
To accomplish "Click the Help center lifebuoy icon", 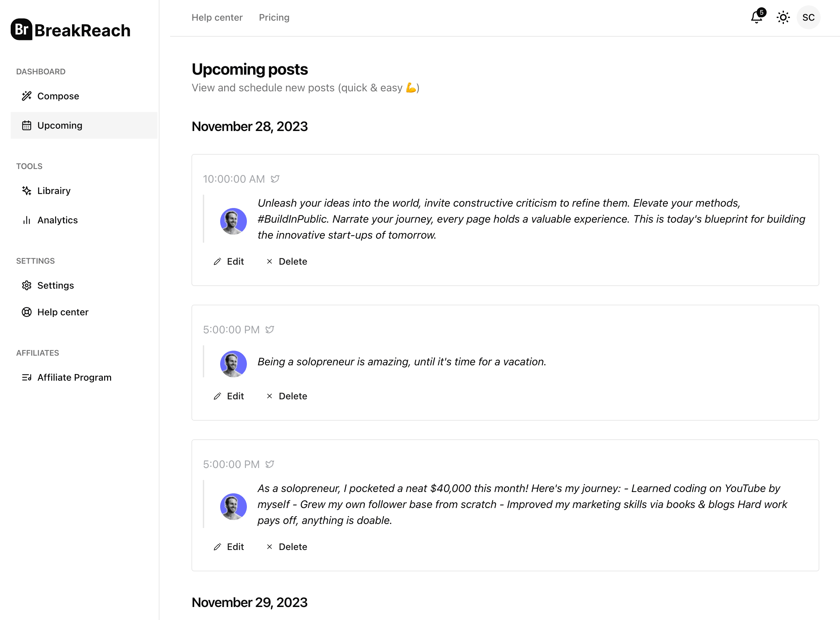I will coord(27,312).
